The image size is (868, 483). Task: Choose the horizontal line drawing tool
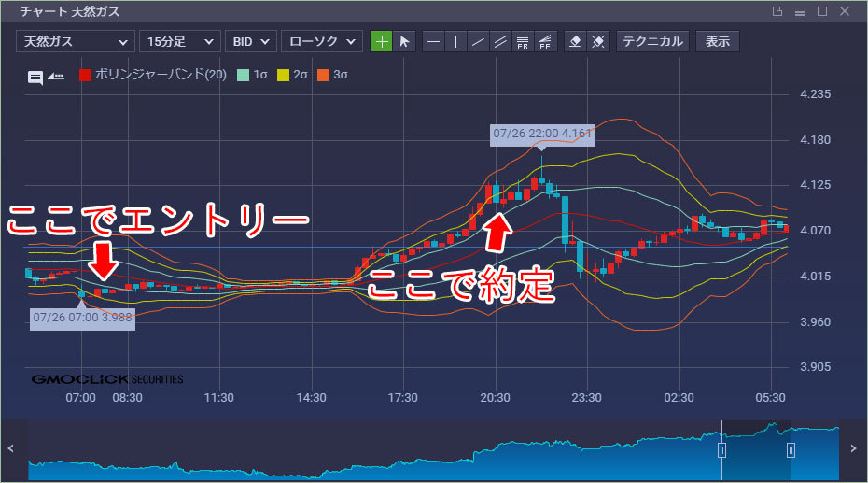point(433,41)
